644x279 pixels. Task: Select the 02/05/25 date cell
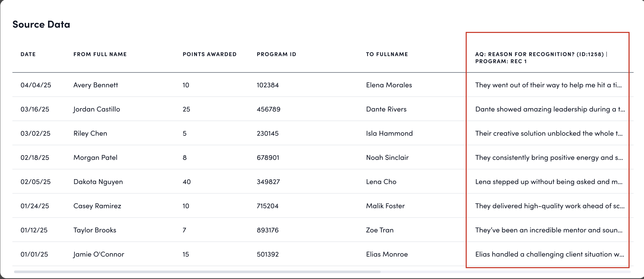point(35,182)
